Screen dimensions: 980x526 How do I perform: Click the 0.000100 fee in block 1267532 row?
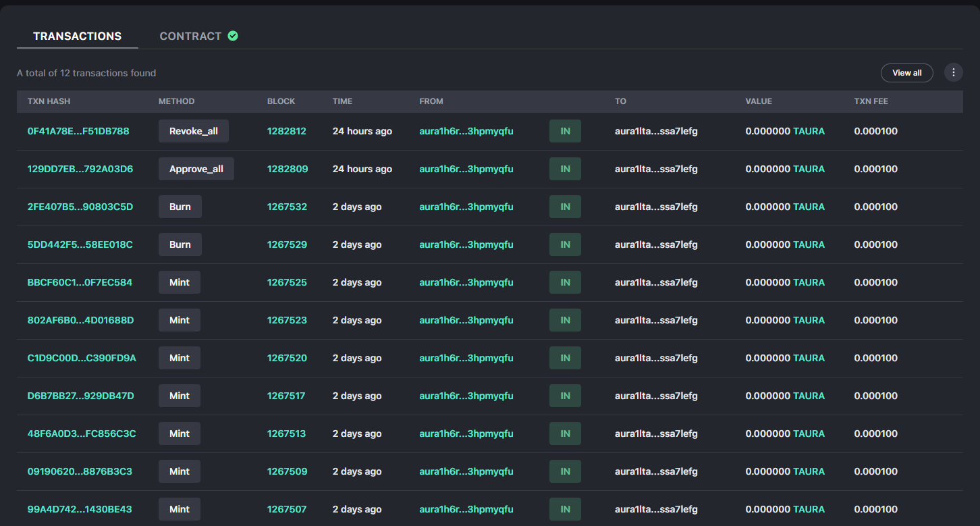(x=876, y=207)
